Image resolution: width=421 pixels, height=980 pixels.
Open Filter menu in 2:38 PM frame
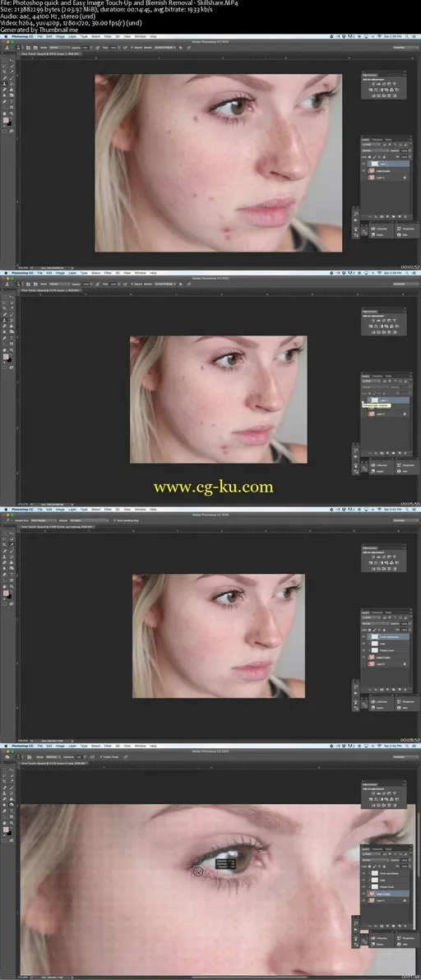tap(108, 36)
